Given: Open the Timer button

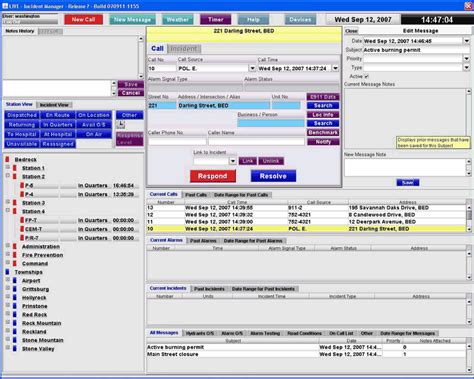Looking at the screenshot, I should coord(215,20).
